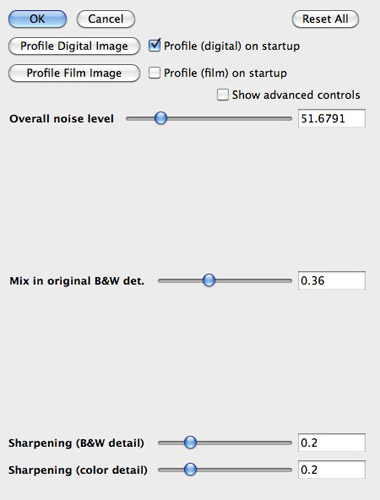Grab the Overall noise level slider handle
Screen dimensions: 380x500
[161, 118]
